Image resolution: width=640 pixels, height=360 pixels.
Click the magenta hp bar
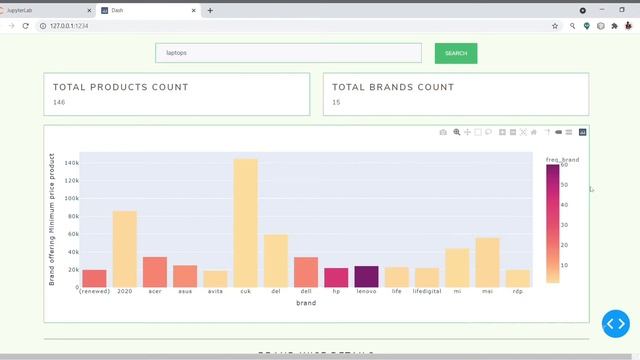point(336,278)
